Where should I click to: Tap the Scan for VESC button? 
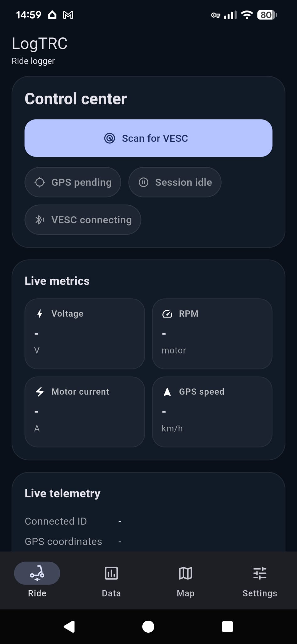click(148, 138)
